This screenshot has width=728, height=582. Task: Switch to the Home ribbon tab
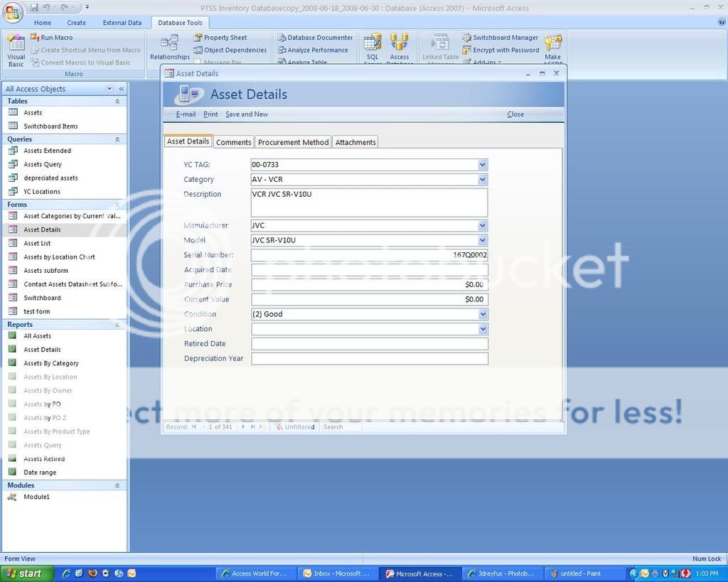point(42,22)
